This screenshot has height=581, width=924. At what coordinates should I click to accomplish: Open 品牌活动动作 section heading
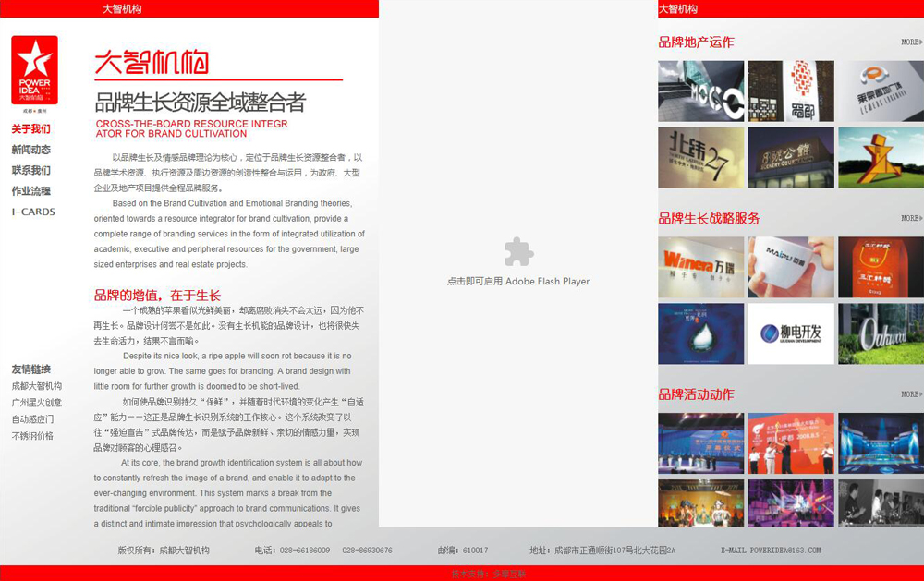[x=696, y=394]
